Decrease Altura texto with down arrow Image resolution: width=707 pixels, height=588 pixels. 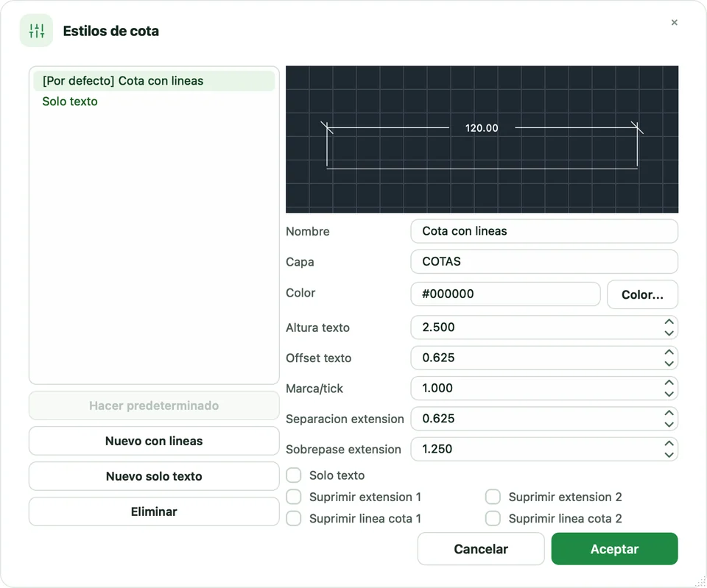coord(669,333)
